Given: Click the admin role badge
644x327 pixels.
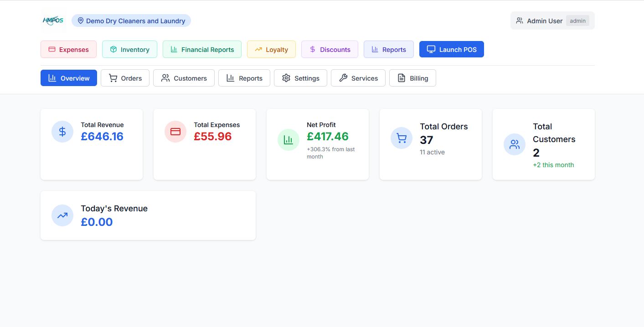Looking at the screenshot, I should 577,20.
